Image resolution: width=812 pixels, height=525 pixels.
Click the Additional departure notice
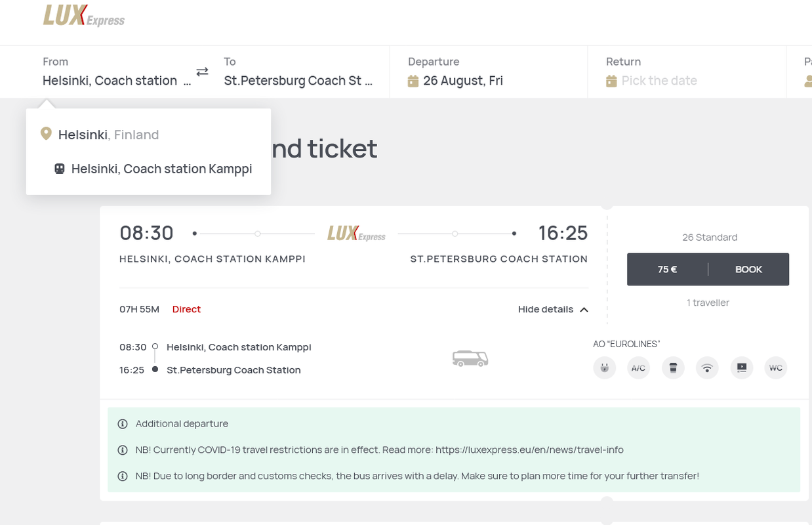tap(182, 424)
